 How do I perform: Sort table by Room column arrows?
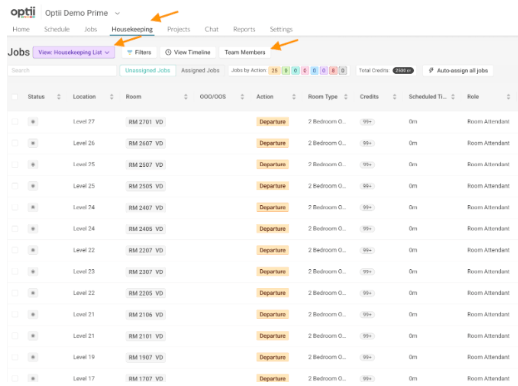(186, 97)
